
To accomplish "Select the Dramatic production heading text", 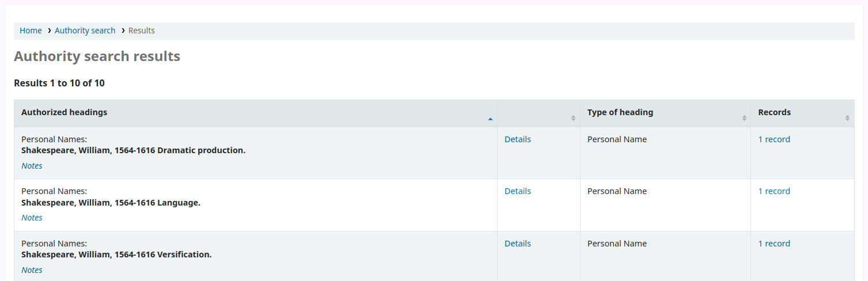I will coord(133,150).
